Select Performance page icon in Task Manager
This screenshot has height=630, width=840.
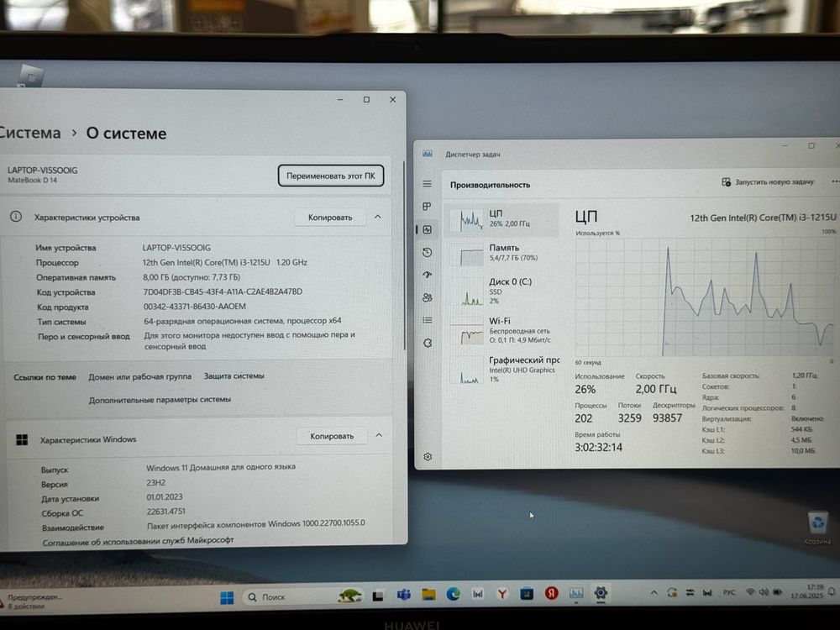coord(427,229)
